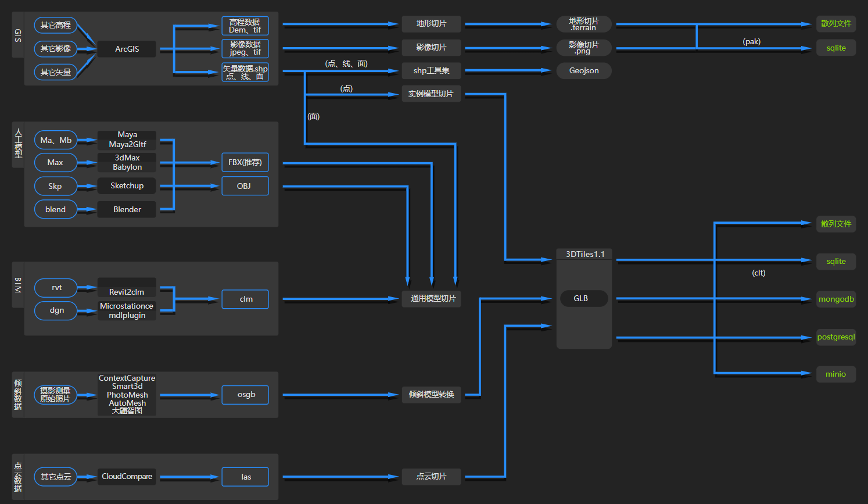Click the 其它点云 input node
The width and height of the screenshot is (868, 504).
pyautogui.click(x=56, y=477)
